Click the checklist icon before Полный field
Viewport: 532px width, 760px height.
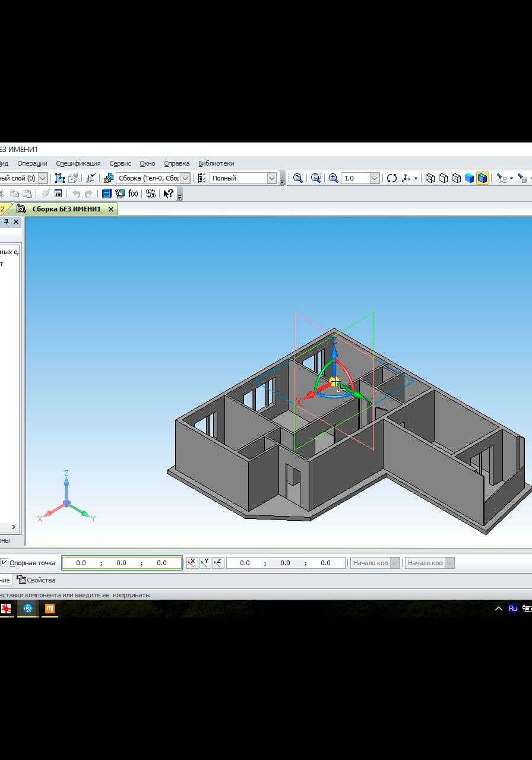[x=202, y=178]
